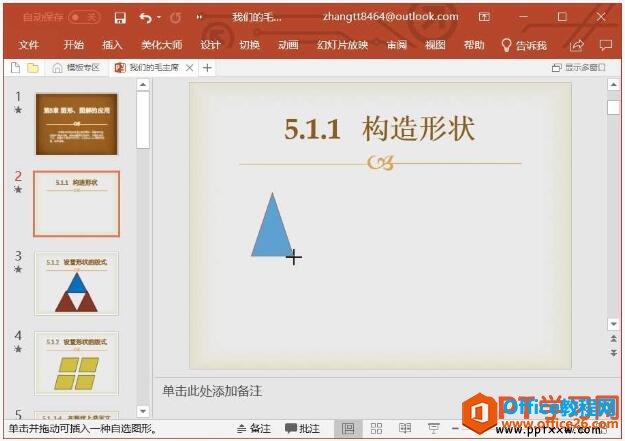Open the 文件 menu
Screen dimensions: 625x441
29,45
